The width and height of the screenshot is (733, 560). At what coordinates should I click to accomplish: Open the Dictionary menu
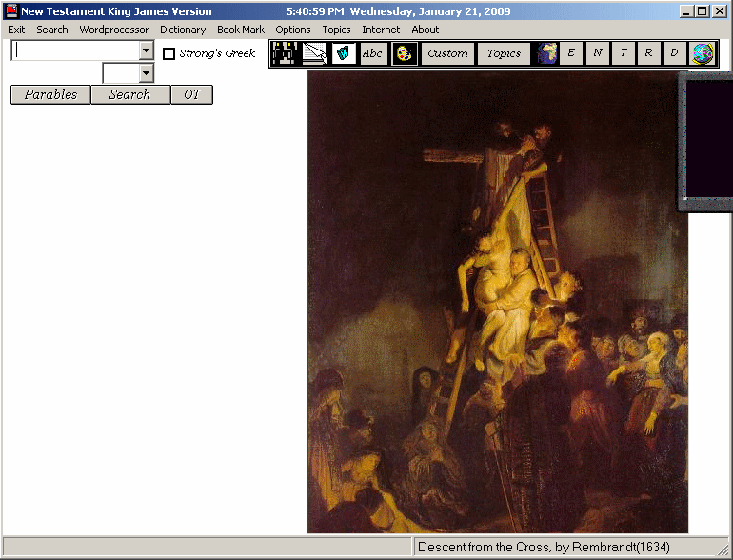pyautogui.click(x=183, y=30)
